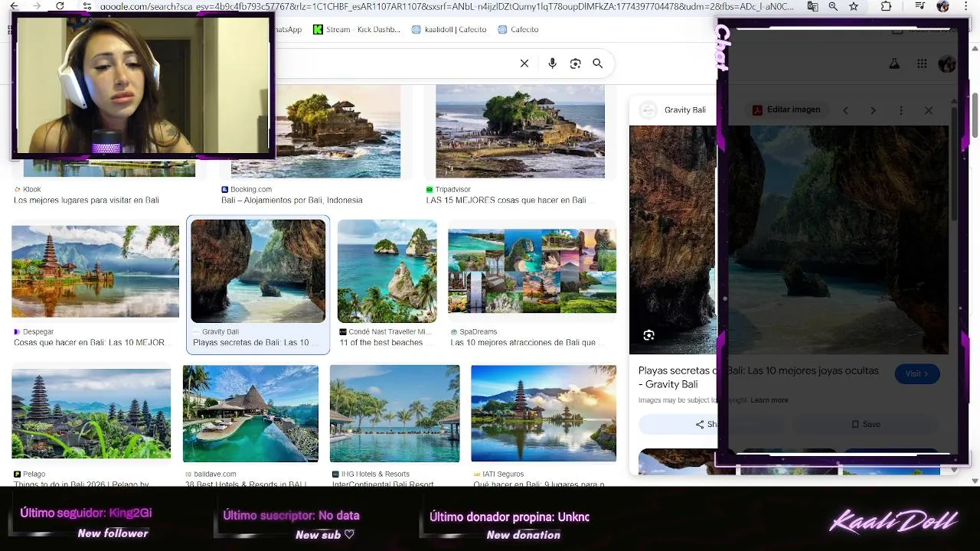The width and height of the screenshot is (980, 551).
Task: Click 'Bali – Alojamientos por Bali, Indonesia'
Action: pos(292,200)
